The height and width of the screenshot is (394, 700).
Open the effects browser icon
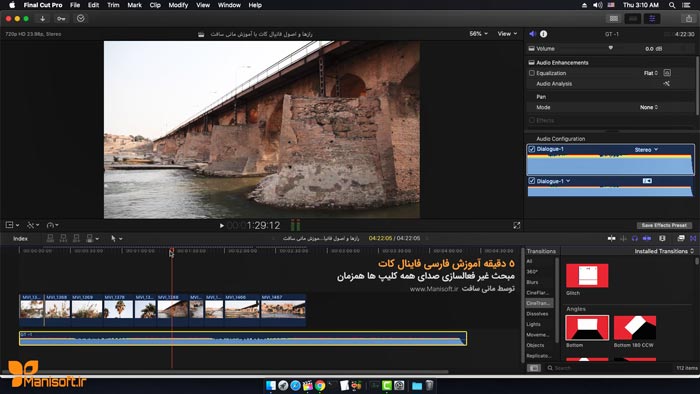point(681,239)
